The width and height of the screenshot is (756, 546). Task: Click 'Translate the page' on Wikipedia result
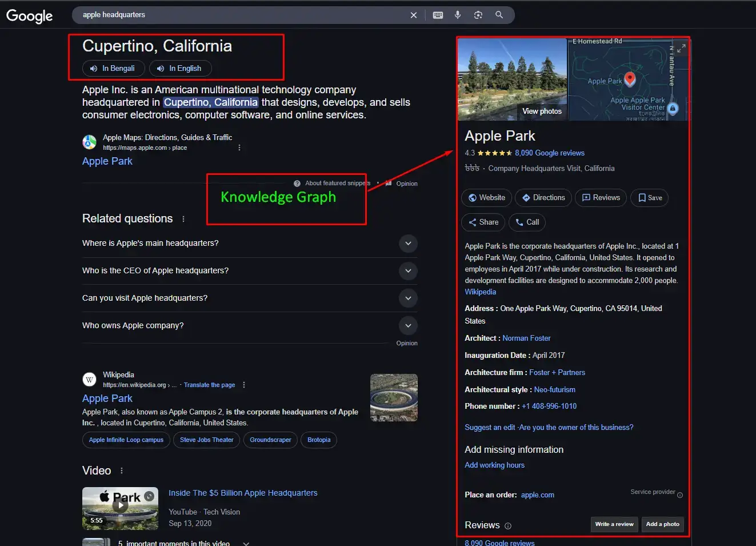pyautogui.click(x=209, y=385)
